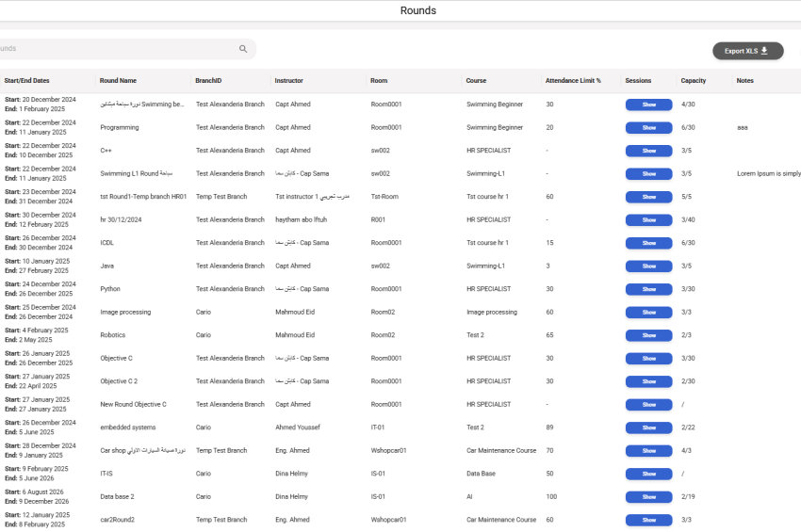Show sessions for Image processing round

pyautogui.click(x=648, y=313)
